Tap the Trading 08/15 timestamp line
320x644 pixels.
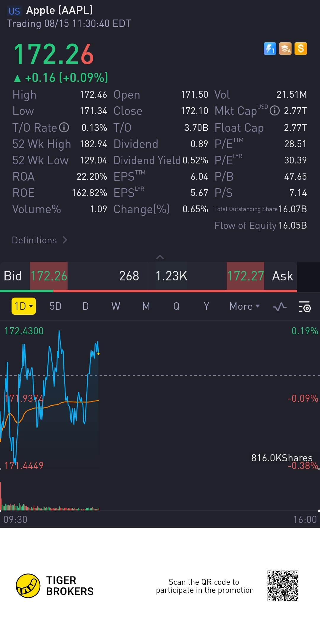point(69,24)
